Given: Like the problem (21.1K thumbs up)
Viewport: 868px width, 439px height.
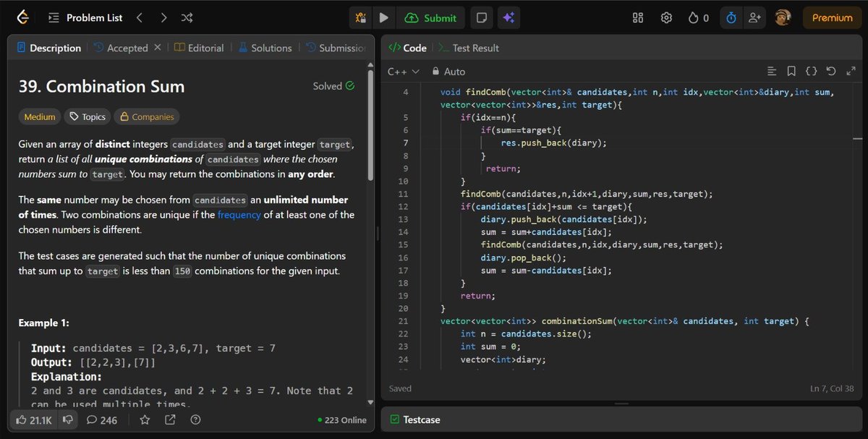Looking at the screenshot, I should point(33,419).
